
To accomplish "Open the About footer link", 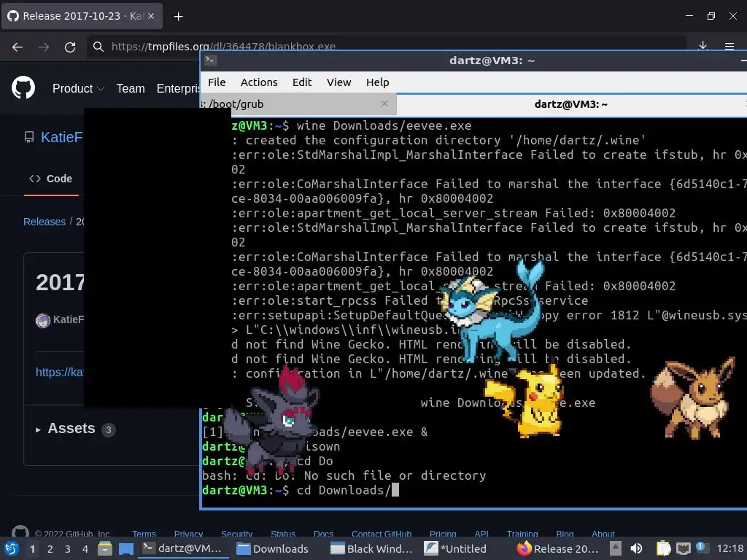I will tap(603, 534).
